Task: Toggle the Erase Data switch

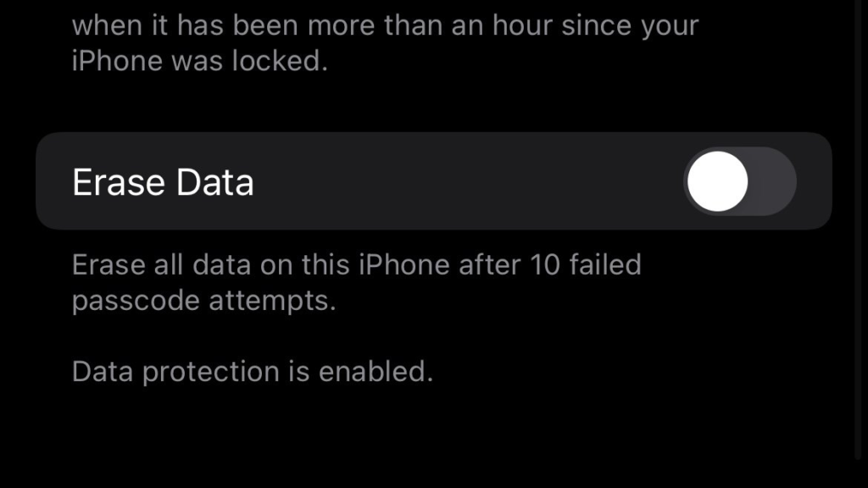Action: (x=740, y=181)
